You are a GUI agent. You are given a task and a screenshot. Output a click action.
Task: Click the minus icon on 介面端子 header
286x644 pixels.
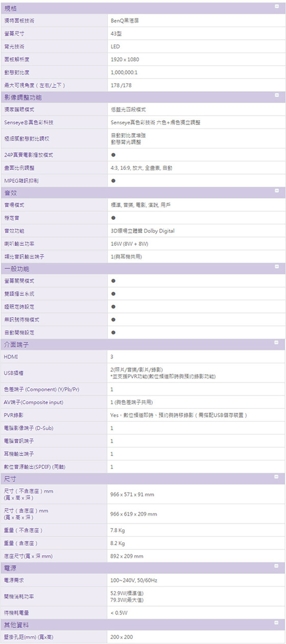pos(276,342)
